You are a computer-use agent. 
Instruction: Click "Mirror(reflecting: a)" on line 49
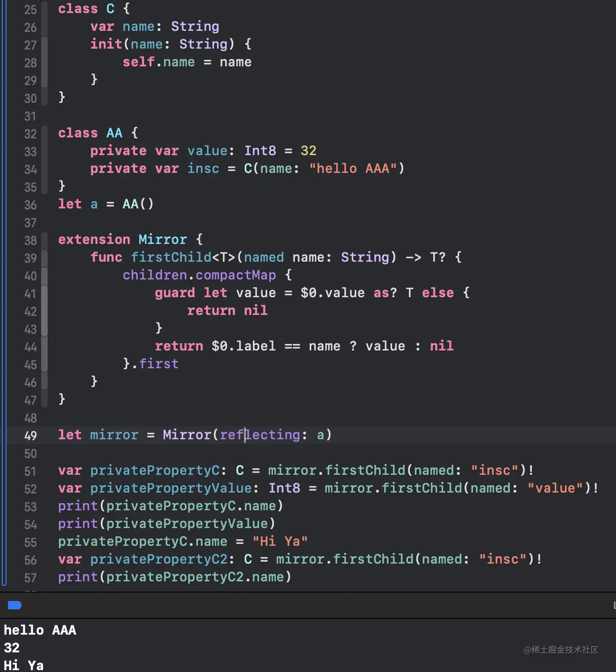(247, 435)
